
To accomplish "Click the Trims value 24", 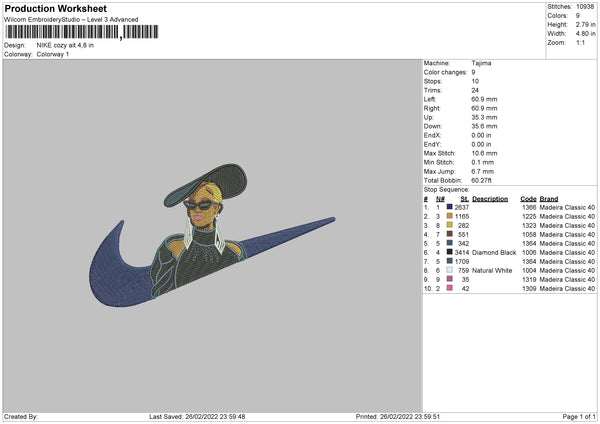I will [475, 90].
